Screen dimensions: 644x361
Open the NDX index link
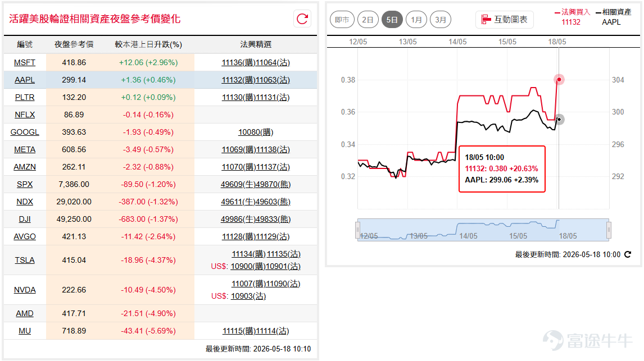click(25, 202)
